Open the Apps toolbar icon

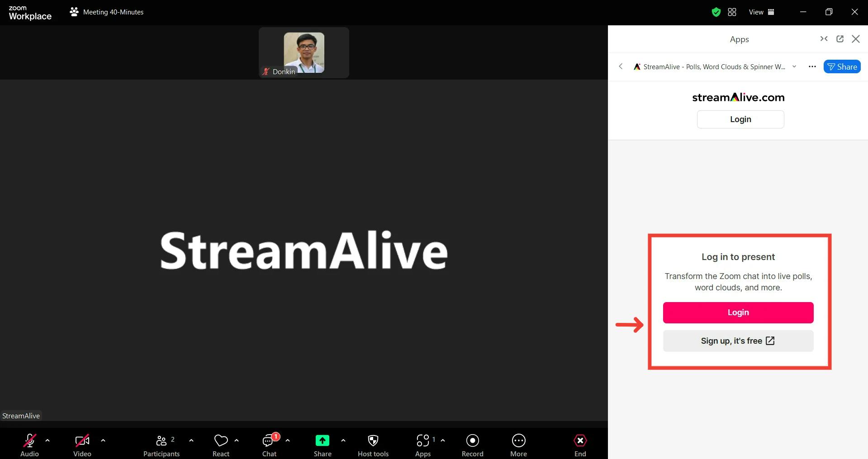(x=423, y=440)
